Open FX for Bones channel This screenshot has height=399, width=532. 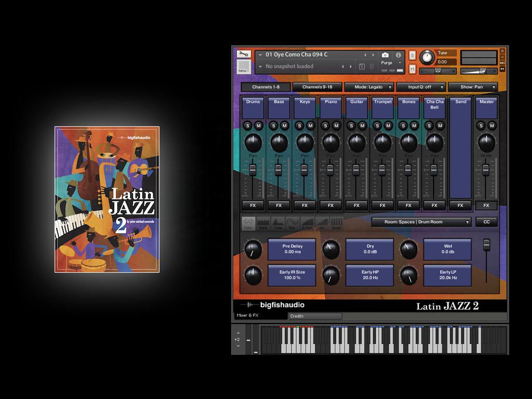[408, 205]
